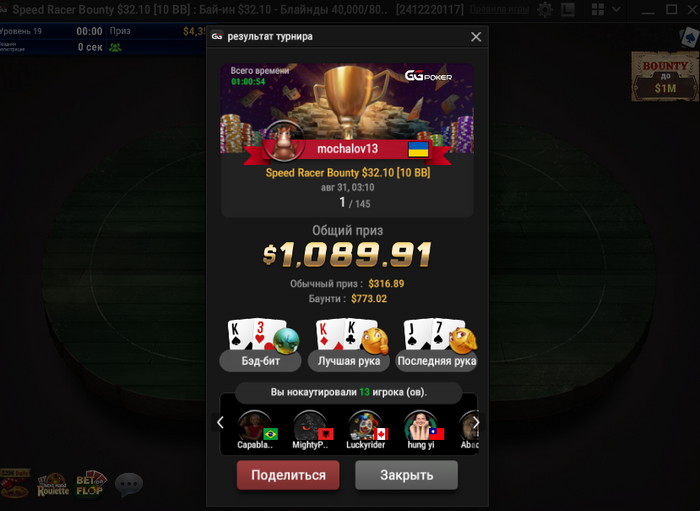Click the green players icon
700x511 pixels.
tap(115, 47)
